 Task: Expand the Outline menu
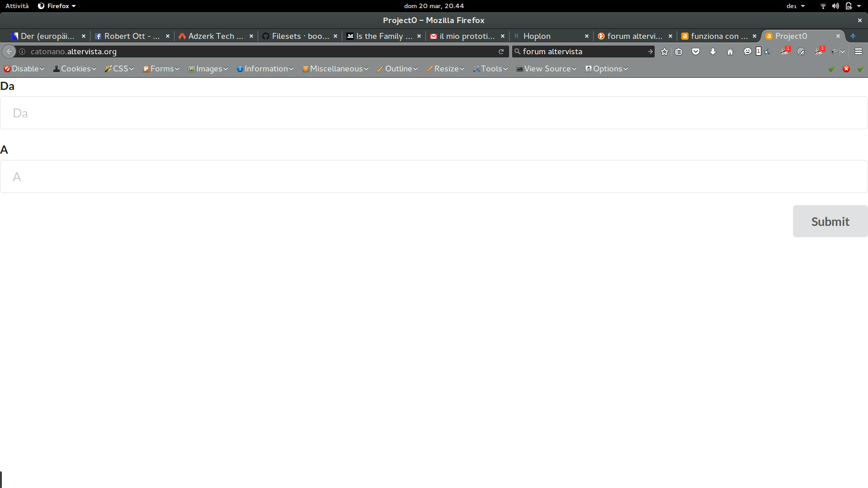click(397, 69)
